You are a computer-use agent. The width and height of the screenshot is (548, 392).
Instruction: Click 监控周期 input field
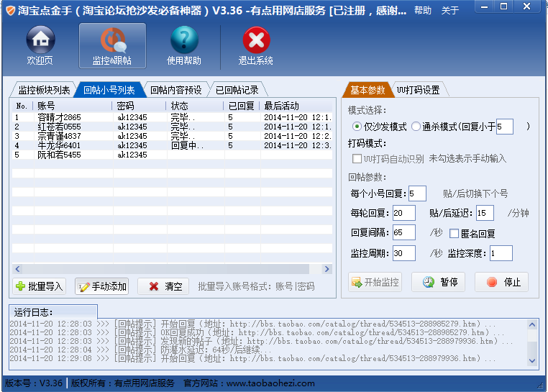[x=404, y=253]
